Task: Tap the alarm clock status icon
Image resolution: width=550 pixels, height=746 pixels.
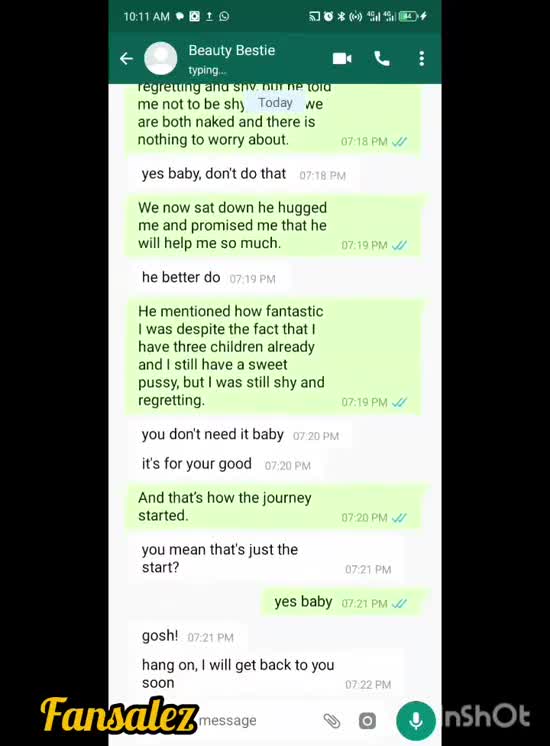Action: click(328, 17)
